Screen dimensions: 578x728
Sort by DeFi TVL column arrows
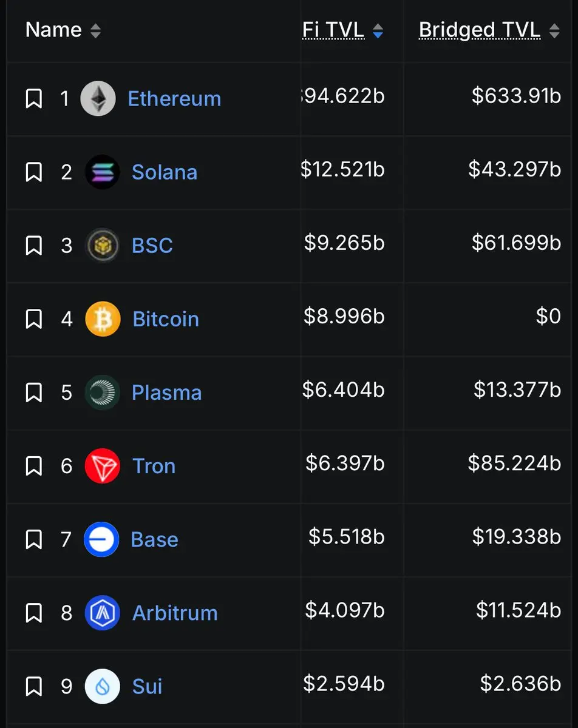[x=378, y=30]
